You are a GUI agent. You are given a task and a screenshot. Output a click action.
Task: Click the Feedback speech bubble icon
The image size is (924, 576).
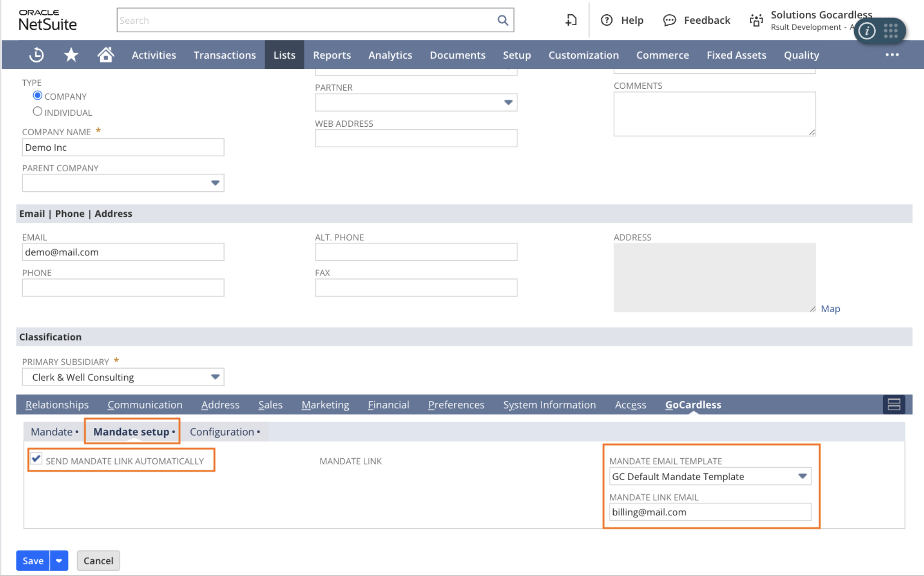(669, 20)
